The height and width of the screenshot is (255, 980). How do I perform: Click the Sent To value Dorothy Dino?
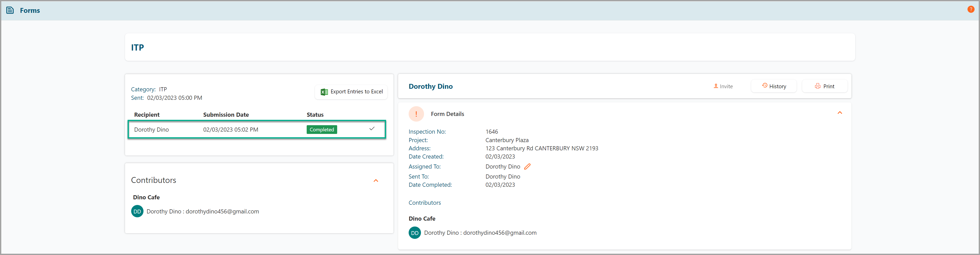coord(503,176)
